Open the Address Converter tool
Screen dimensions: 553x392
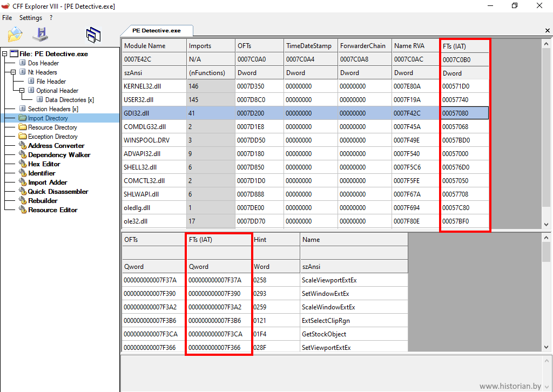(56, 146)
